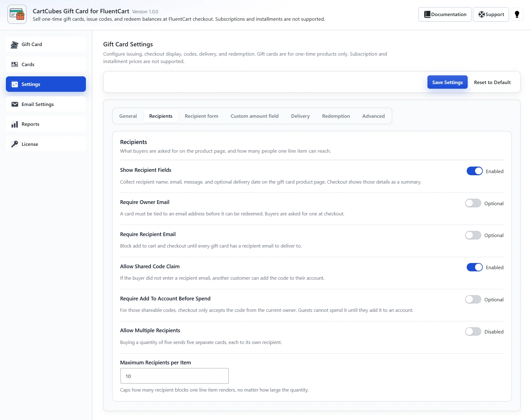Switch to the Advanced tab
The image size is (531, 420).
(374, 116)
